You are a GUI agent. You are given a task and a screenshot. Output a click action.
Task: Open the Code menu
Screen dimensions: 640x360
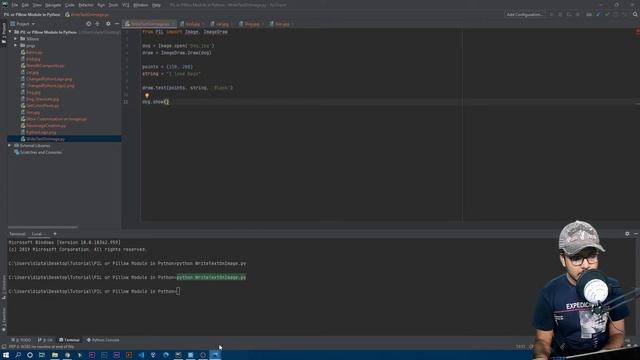click(x=70, y=5)
